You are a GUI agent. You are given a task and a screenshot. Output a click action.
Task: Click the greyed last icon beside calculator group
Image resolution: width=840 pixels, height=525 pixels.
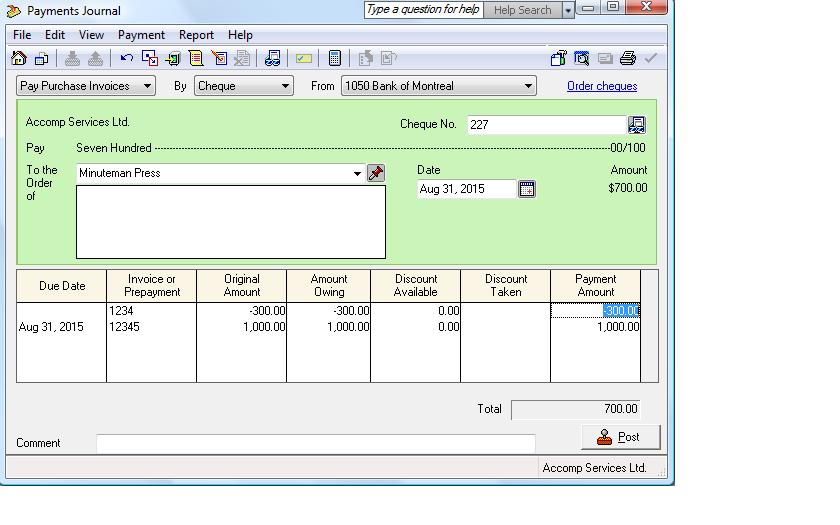click(388, 58)
